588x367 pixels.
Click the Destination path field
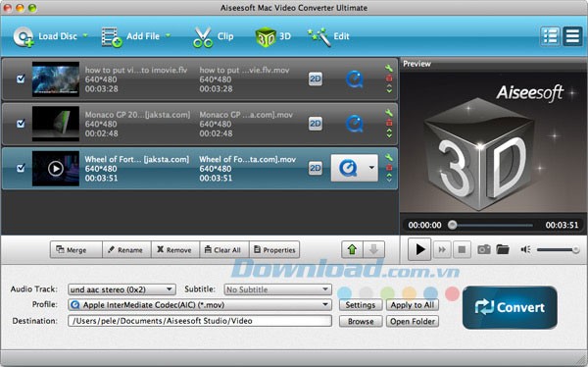(200, 321)
